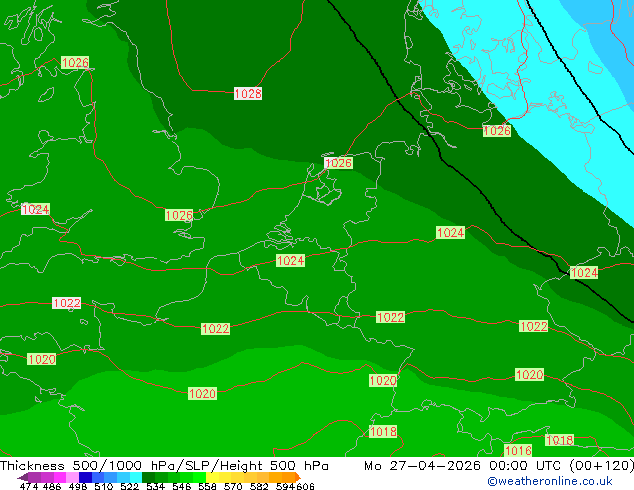The height and width of the screenshot is (490, 634).
Task: Click the 1016 isobar label
Action: coord(518,450)
